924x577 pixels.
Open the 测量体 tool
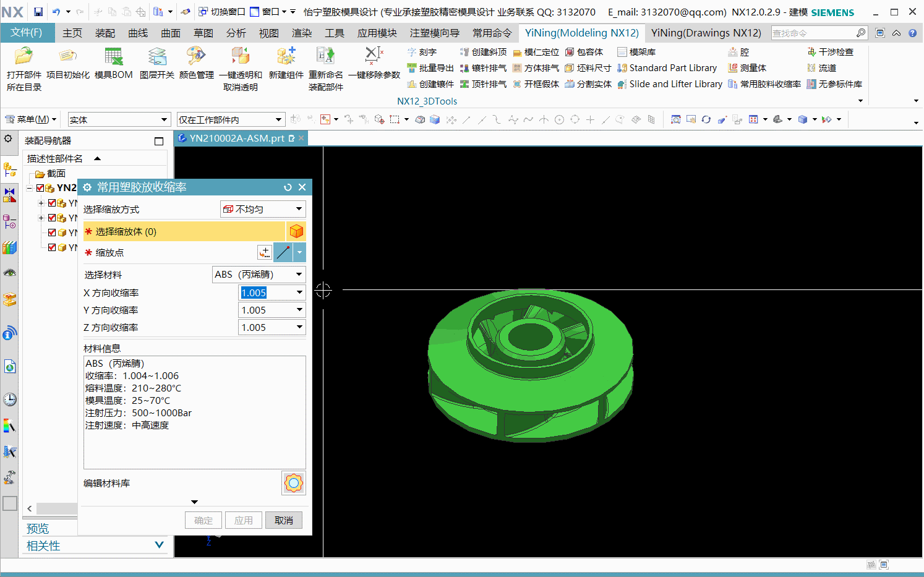[747, 68]
